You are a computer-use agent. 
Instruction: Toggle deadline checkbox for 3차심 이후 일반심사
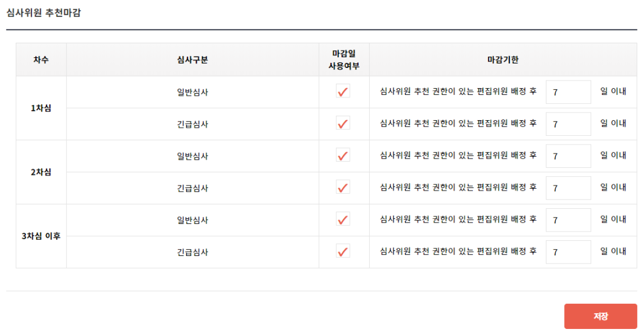[343, 220]
